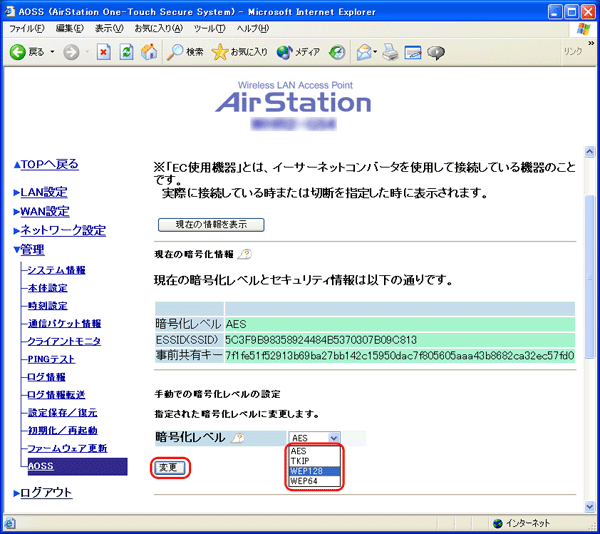Expand toolbar overflow chevron near リンク
This screenshot has height=534, width=600.
pyautogui.click(x=591, y=43)
